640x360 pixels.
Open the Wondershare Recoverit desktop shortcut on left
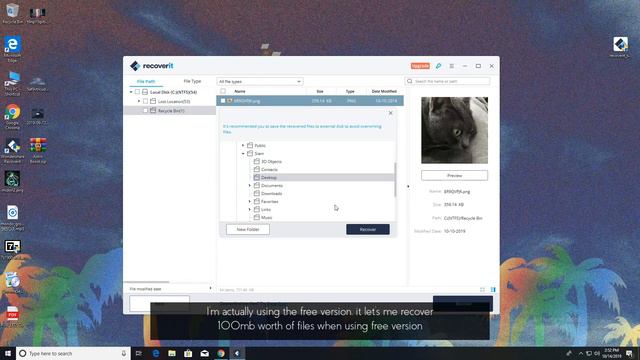tap(12, 150)
